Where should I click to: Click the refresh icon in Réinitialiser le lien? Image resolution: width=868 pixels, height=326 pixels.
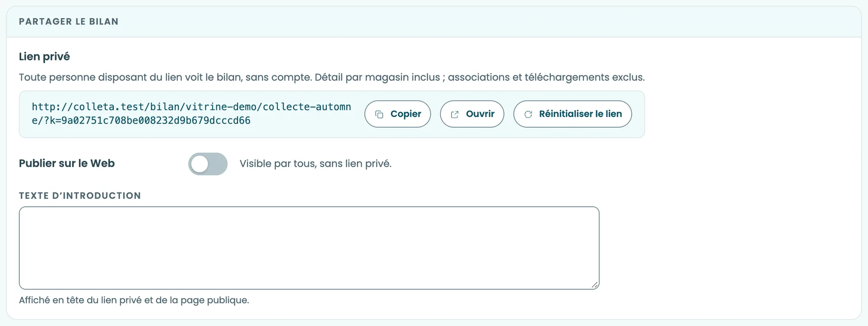pos(528,114)
